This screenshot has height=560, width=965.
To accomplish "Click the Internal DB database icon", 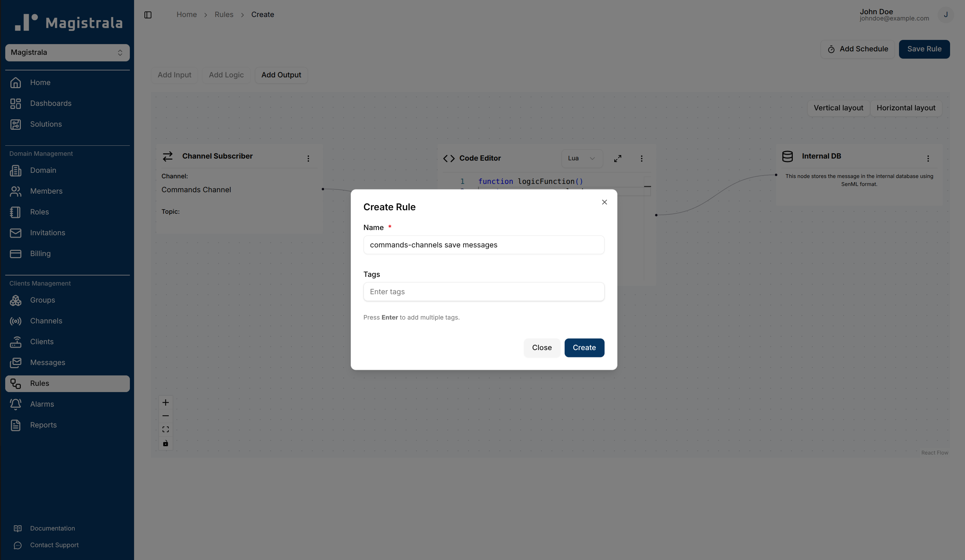I will pos(787,156).
